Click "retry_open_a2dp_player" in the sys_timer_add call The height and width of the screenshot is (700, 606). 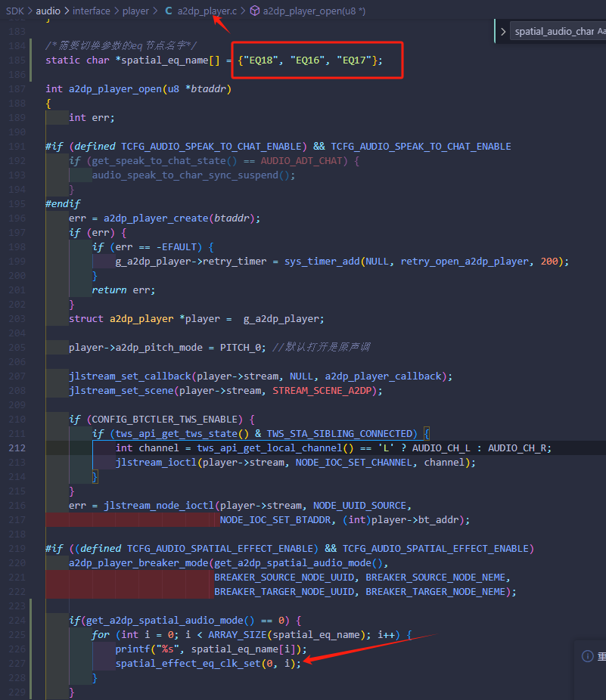tap(465, 261)
